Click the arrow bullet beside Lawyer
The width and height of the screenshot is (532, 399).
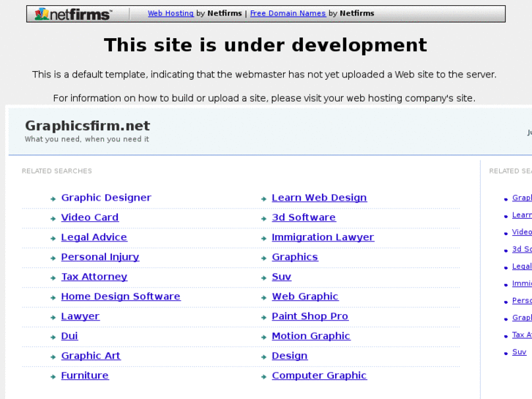[53, 318]
